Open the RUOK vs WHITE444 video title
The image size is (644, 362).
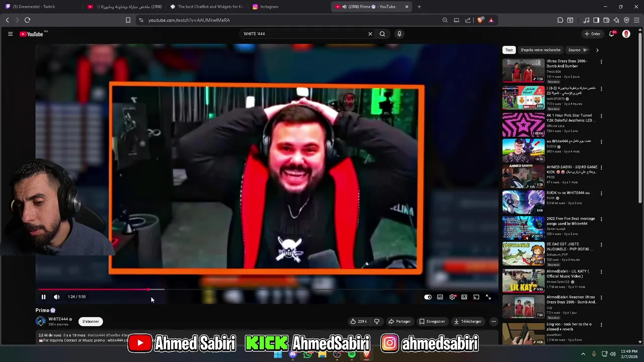pos(568,193)
